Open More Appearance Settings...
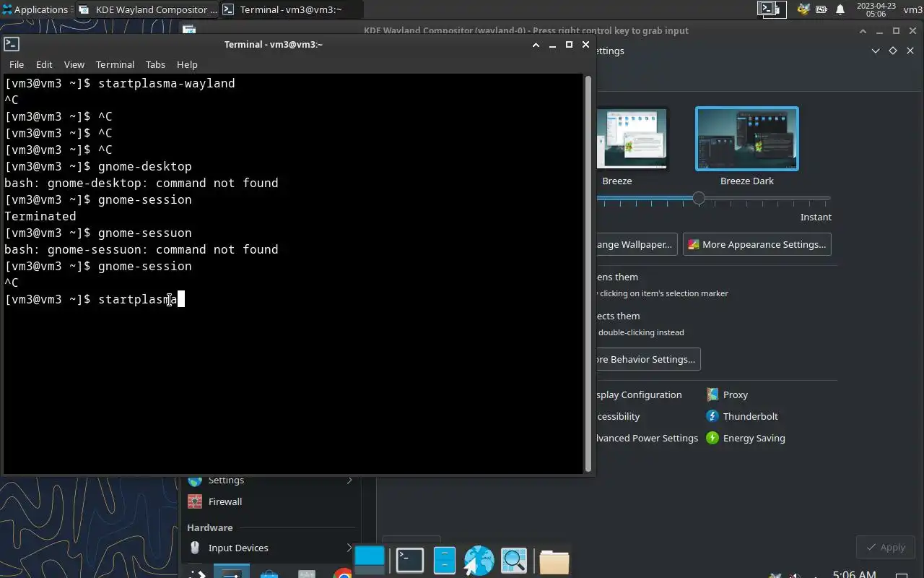 click(757, 244)
